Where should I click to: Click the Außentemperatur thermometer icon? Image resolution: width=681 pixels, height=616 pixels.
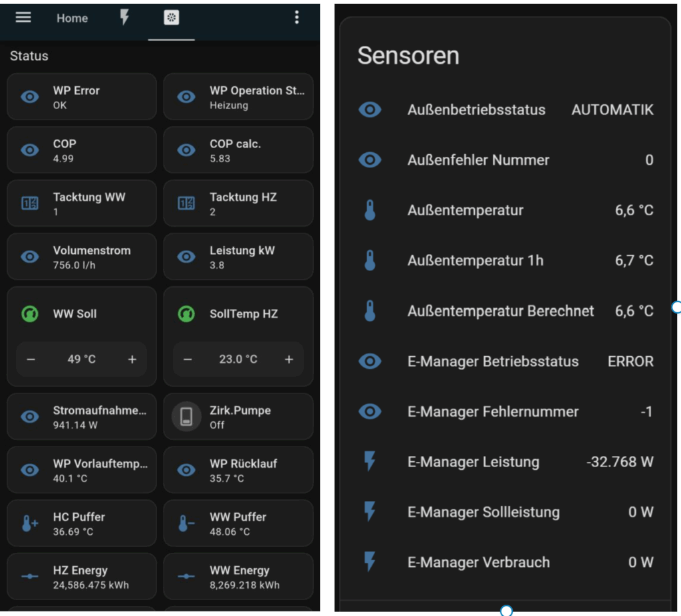pyautogui.click(x=370, y=211)
